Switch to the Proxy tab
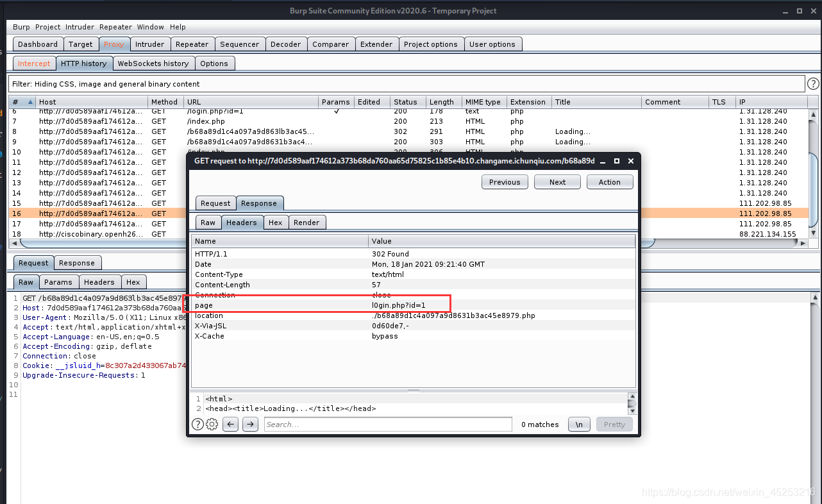822x504 pixels. click(x=113, y=44)
